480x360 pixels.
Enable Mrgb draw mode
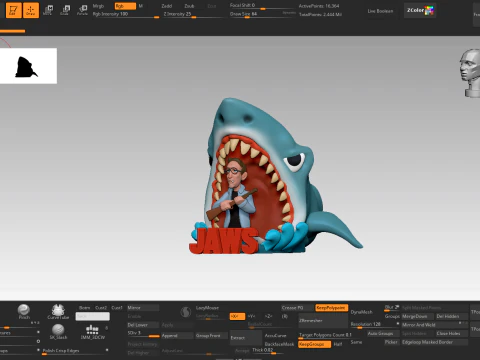pos(98,6)
